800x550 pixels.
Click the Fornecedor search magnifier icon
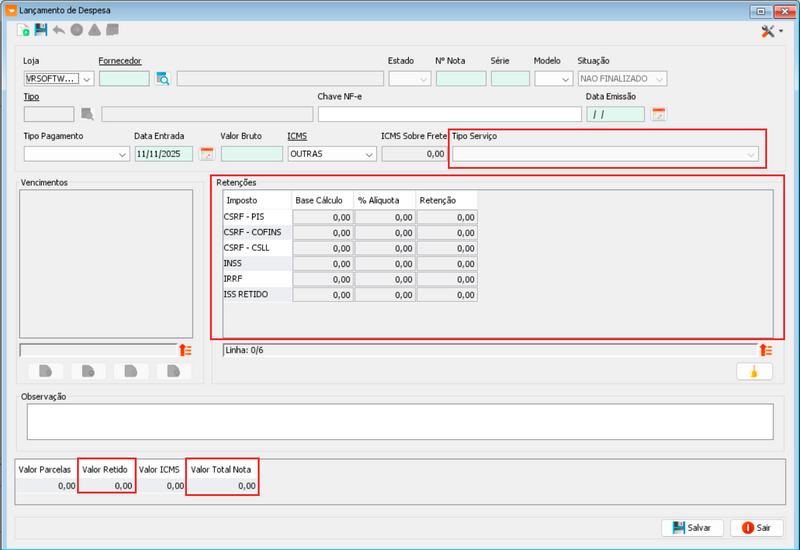point(163,79)
